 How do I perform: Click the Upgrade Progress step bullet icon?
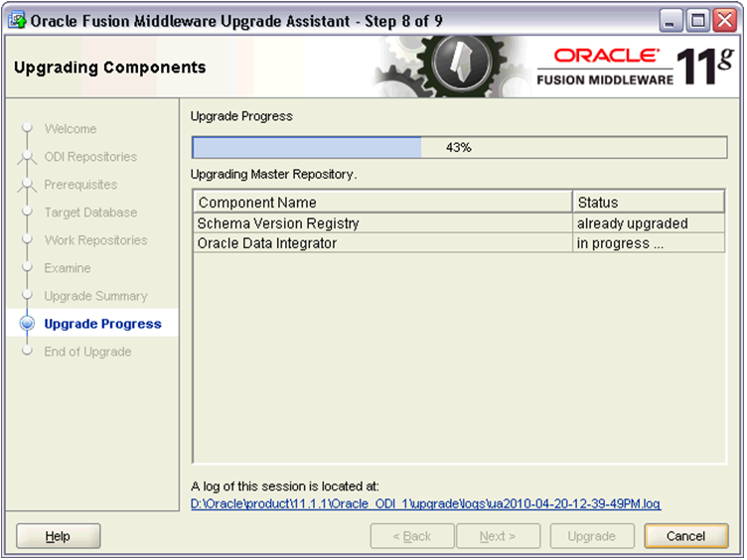click(27, 324)
